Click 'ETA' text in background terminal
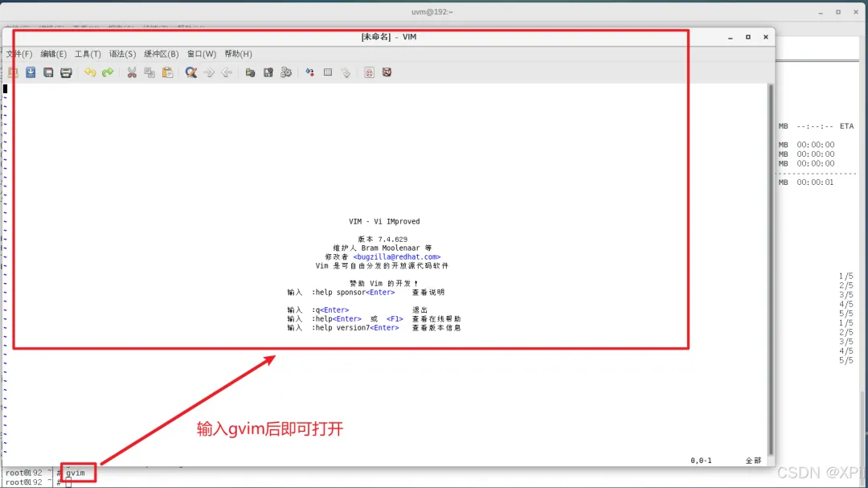The height and width of the screenshot is (488, 868). [846, 126]
